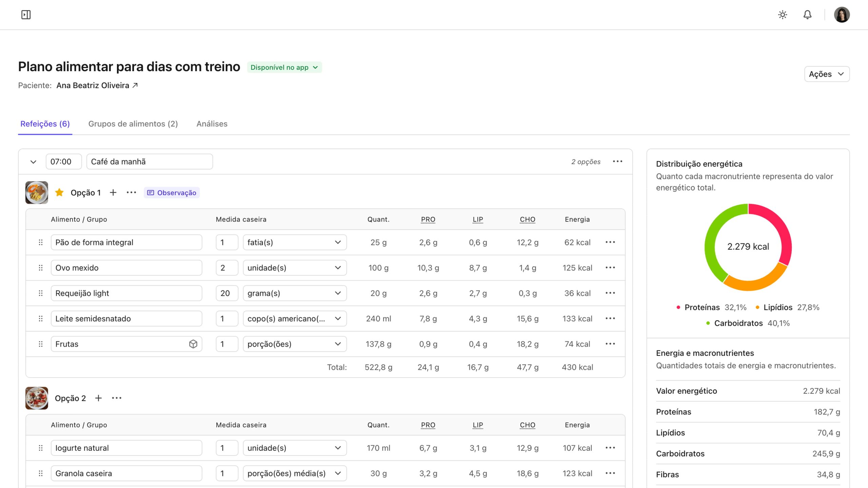Switch theme using the sun icon
The width and height of the screenshot is (868, 488).
point(783,15)
